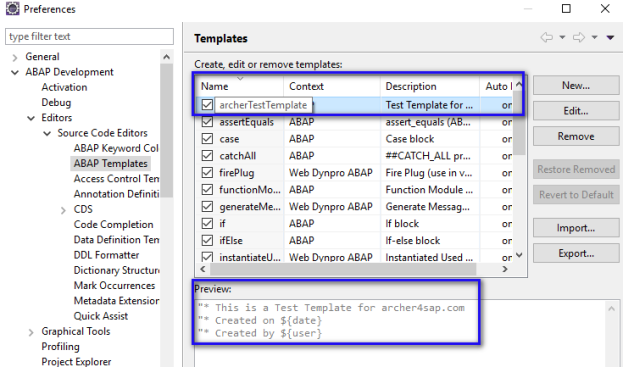Select Annotation Definition tree item

(x=116, y=194)
